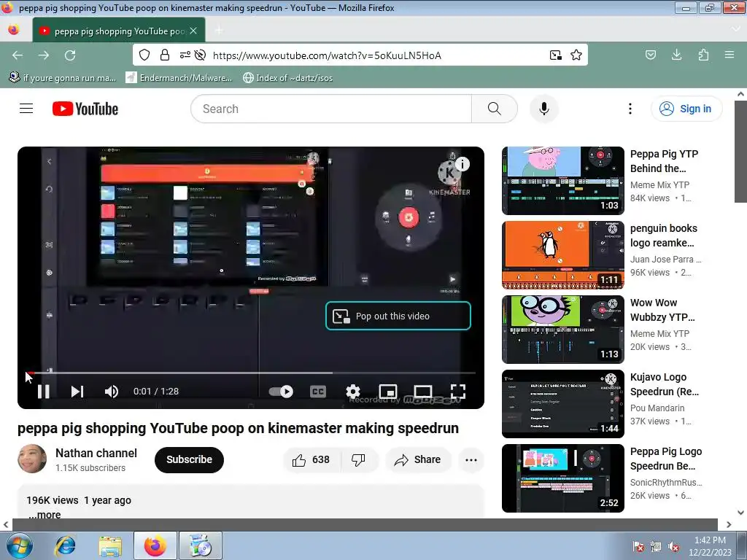This screenshot has width=747, height=560.
Task: Click the site security padlock icon
Action: pos(165,55)
